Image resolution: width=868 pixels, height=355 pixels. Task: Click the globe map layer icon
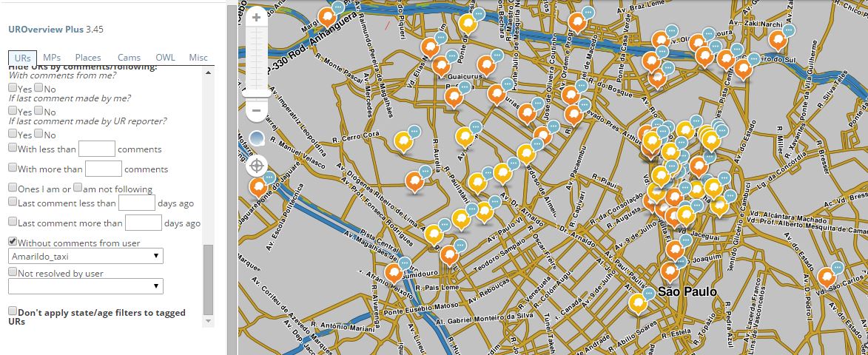click(x=257, y=138)
